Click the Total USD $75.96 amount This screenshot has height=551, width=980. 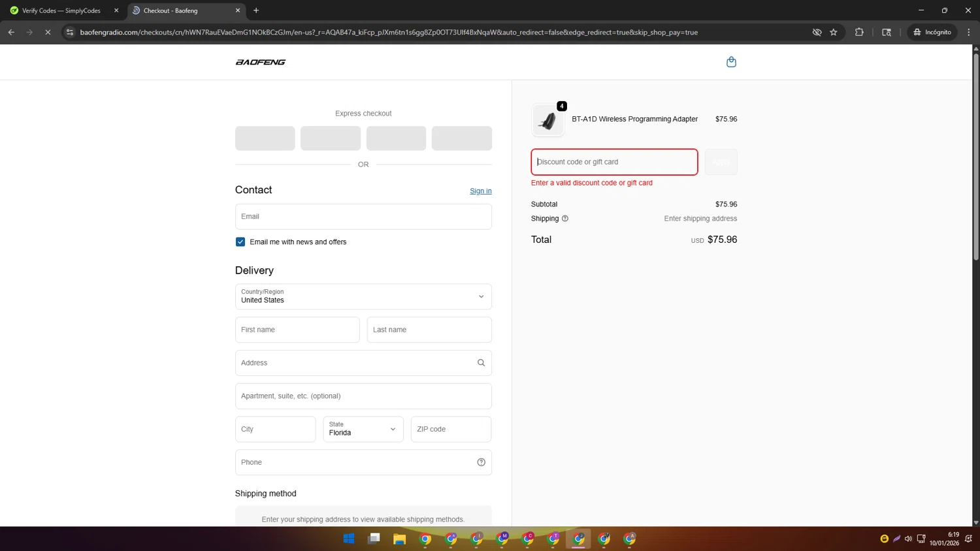(x=714, y=240)
